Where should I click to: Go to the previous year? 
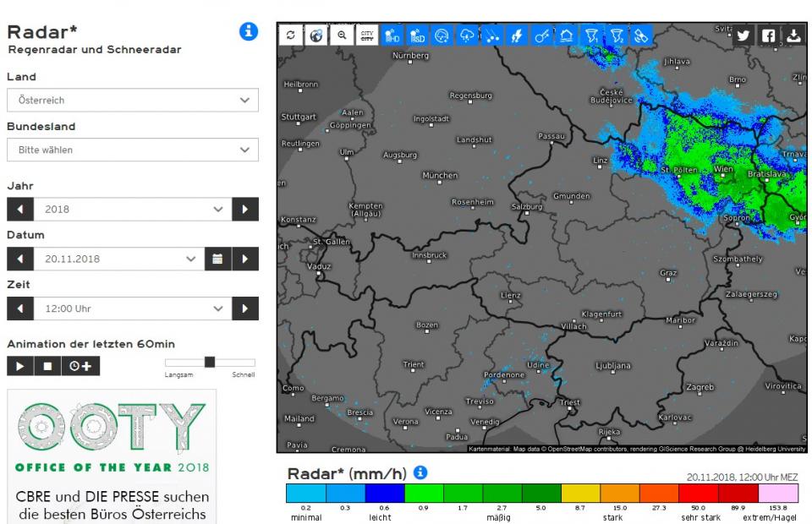(19, 209)
